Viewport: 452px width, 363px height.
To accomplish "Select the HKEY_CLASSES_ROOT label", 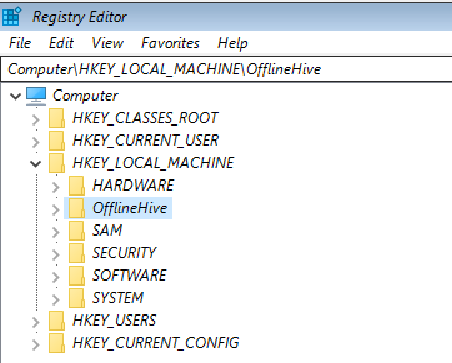I will tap(146, 118).
